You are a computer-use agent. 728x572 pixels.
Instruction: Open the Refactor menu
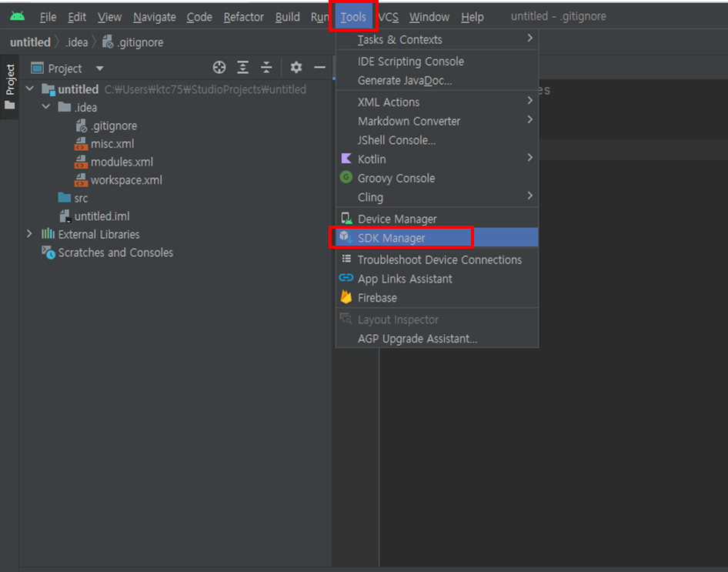243,17
